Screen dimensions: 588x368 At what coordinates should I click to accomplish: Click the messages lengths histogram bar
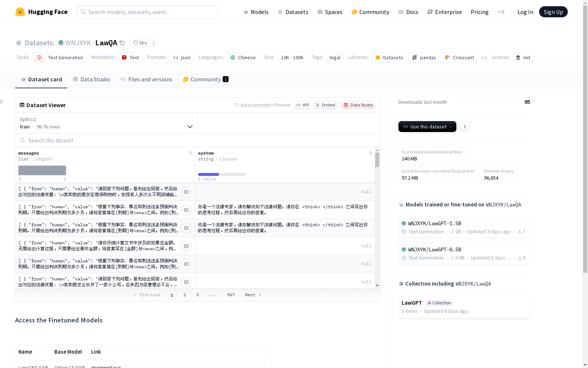(x=42, y=170)
